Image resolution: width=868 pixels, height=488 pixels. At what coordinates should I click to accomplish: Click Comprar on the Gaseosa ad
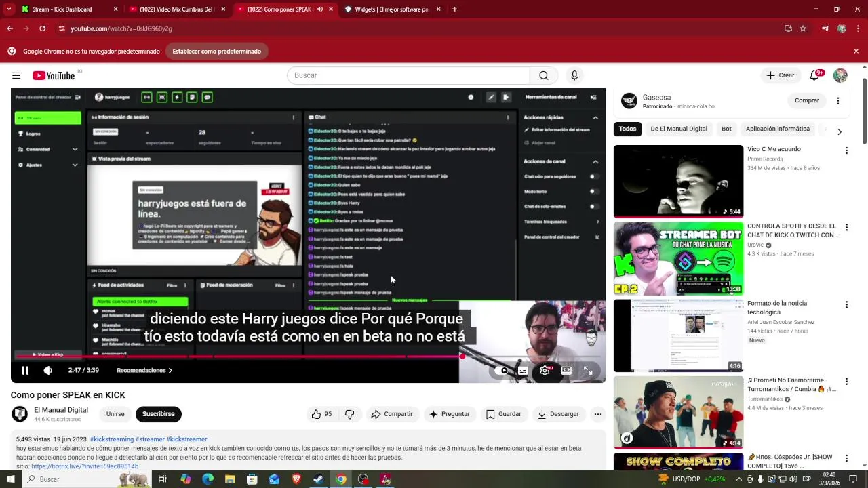click(x=807, y=100)
